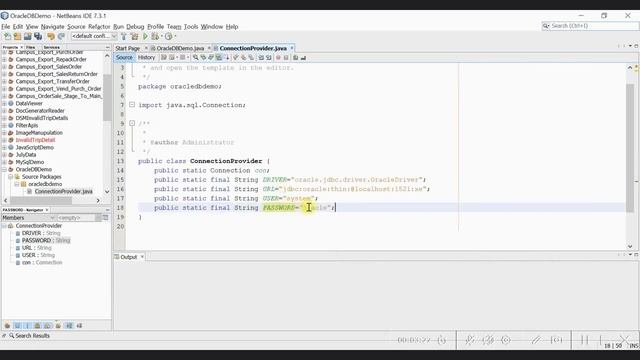Collapse the Javadoc comment fold on line 9
The width and height of the screenshot is (640, 360).
(x=132, y=123)
